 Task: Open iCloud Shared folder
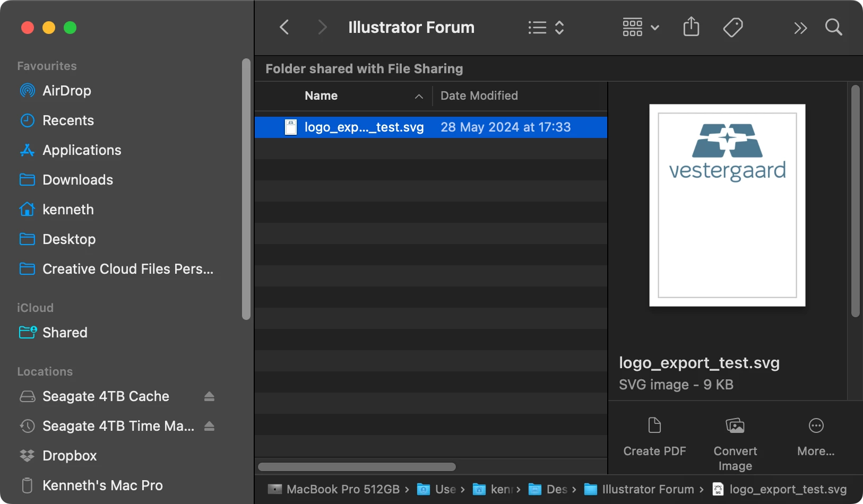coord(54,333)
